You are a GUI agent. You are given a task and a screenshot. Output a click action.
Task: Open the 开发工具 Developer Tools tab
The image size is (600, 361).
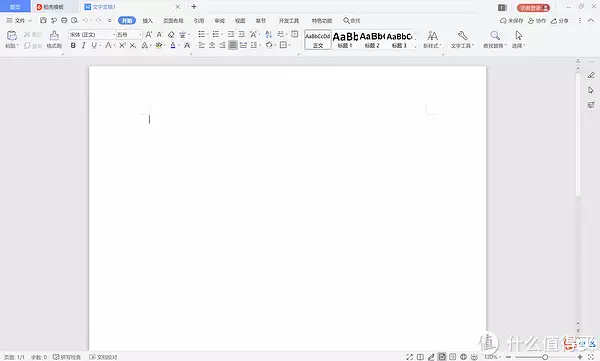289,20
